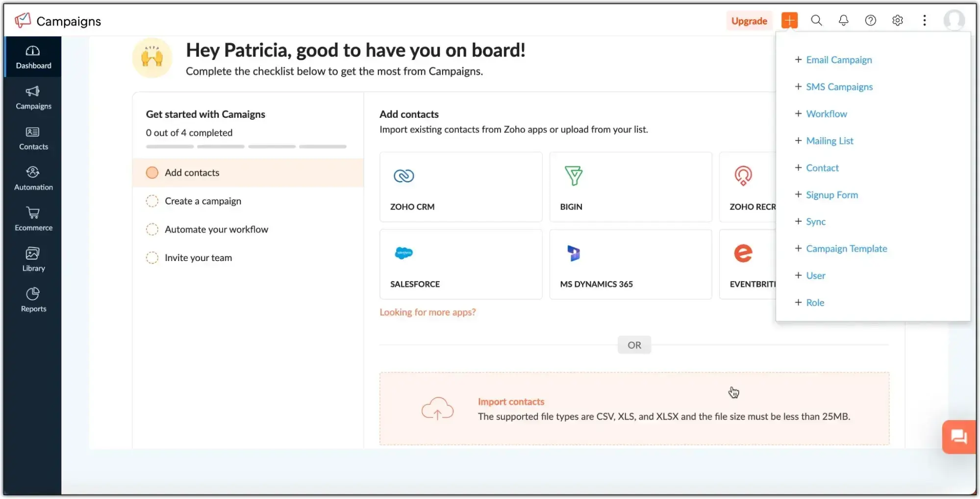Select the Library sidebar icon
Image resolution: width=980 pixels, height=499 pixels.
click(32, 259)
